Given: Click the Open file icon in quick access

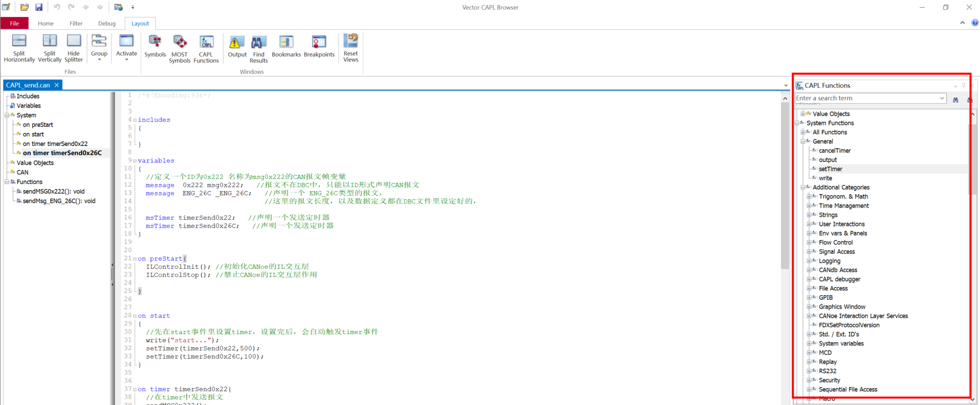Looking at the screenshot, I should click(x=25, y=7).
